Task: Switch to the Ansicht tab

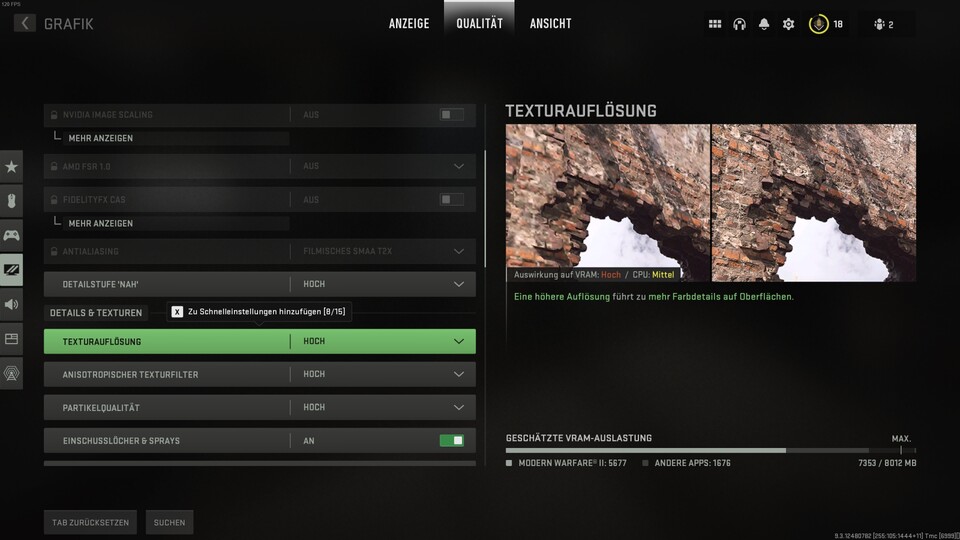Action: 550,23
